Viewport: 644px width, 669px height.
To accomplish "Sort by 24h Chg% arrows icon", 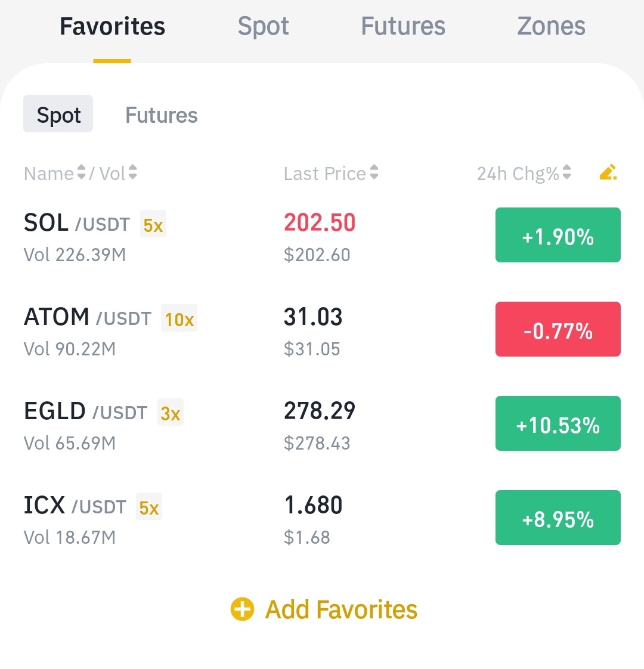I will (566, 173).
